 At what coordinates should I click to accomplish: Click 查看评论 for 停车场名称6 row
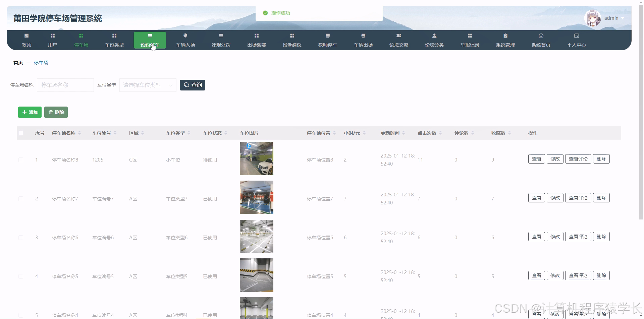coord(578,237)
